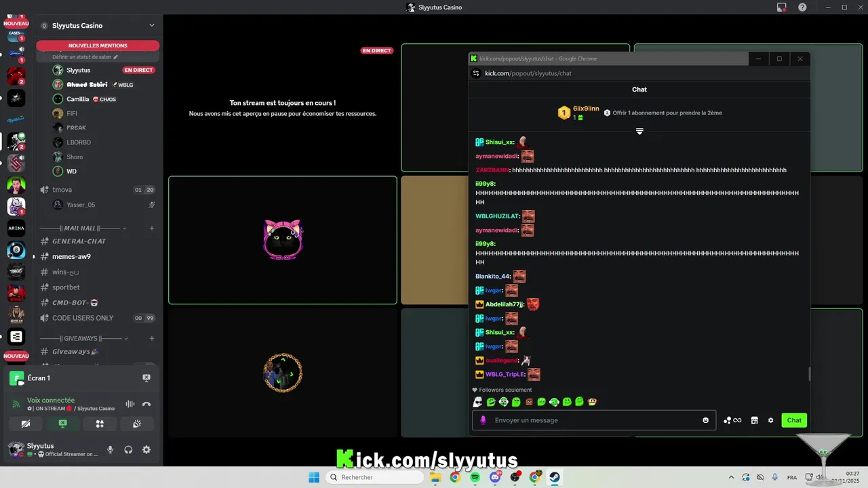Screen dimensions: 868x488
Task: Open the 8-ball server icon in sidebar
Action: pyautogui.click(x=16, y=250)
